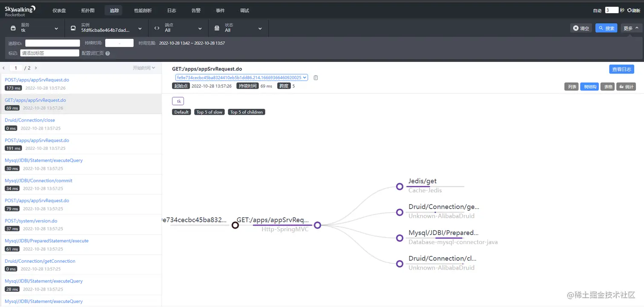
Task: Open the 30 ms Mysql/JDBI/Statement/executeQuery trace
Action: pos(81,164)
